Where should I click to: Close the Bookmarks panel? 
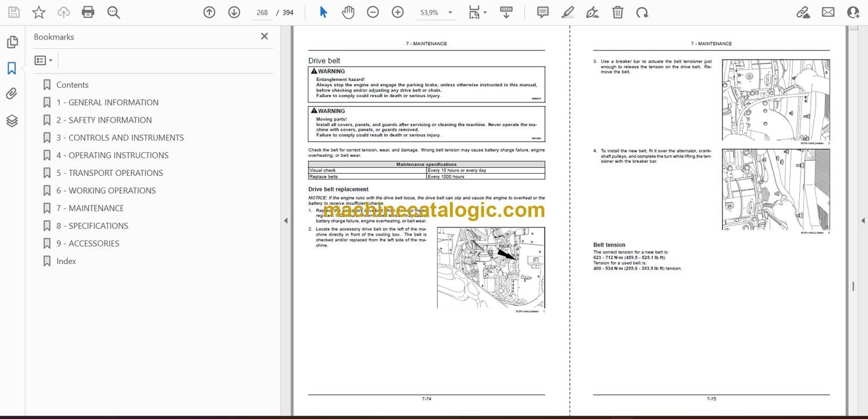[x=264, y=36]
